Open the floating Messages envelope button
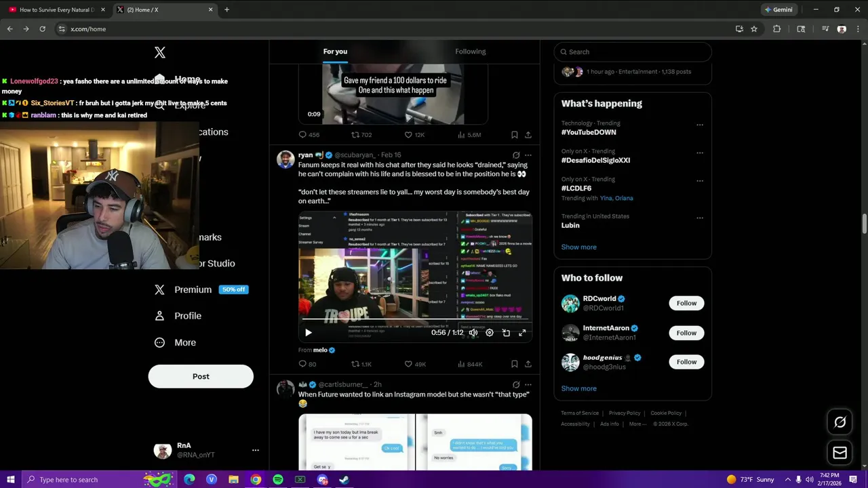Viewport: 868px width, 488px height. coord(840,453)
